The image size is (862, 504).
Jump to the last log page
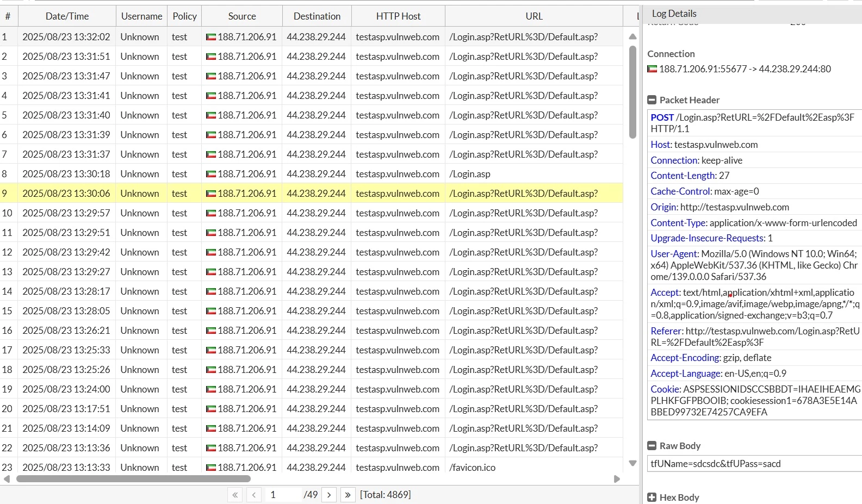click(x=348, y=495)
